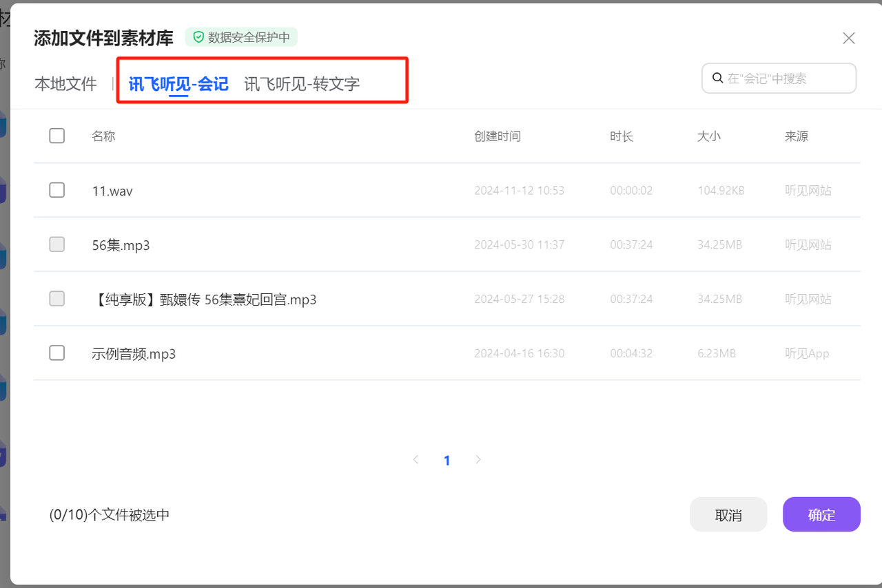The width and height of the screenshot is (882, 588).
Task: Select page number 1
Action: [447, 461]
